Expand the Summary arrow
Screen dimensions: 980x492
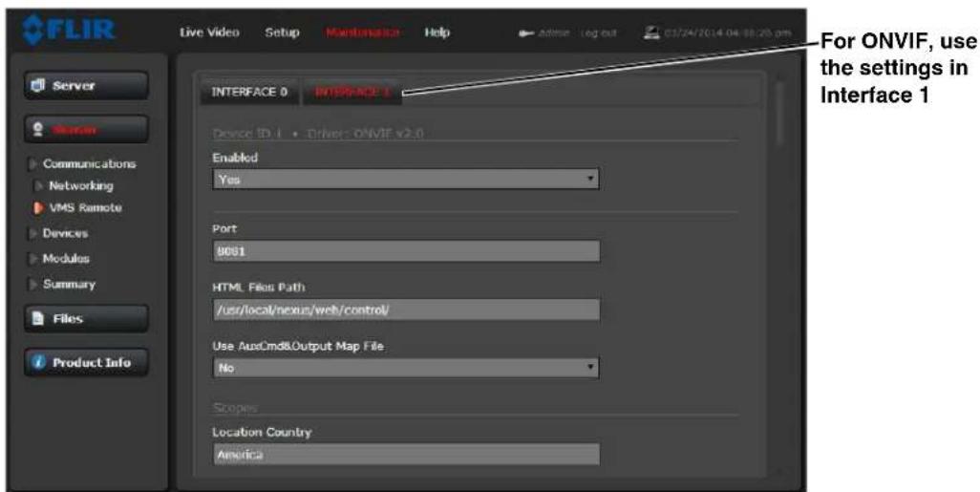(32, 285)
